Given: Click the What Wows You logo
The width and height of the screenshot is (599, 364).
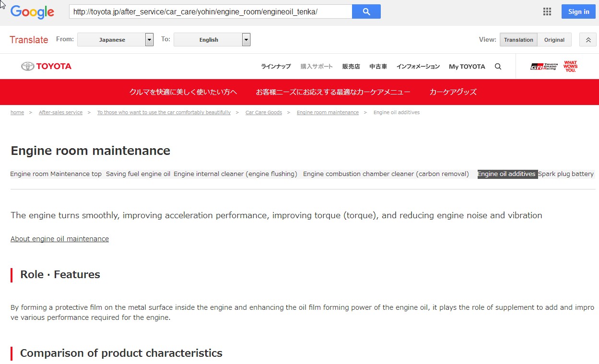Looking at the screenshot, I should pos(570,67).
